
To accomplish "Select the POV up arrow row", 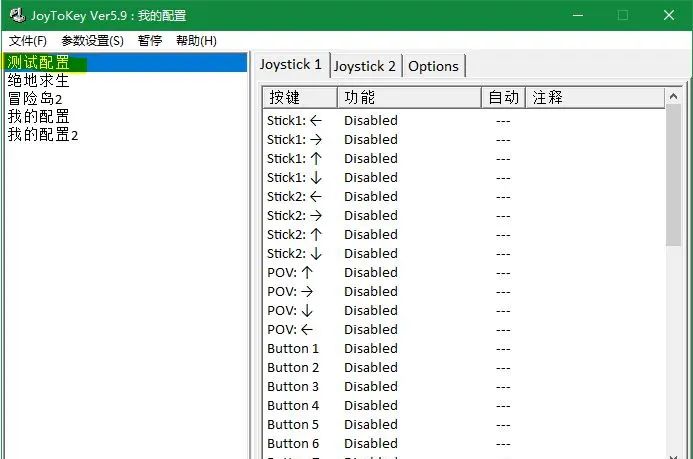I will pos(464,273).
